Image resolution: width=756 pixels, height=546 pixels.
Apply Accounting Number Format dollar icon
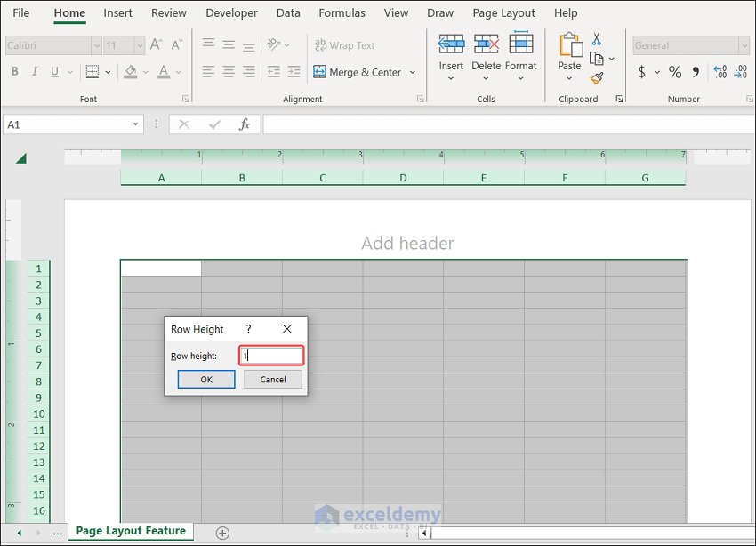[642, 72]
